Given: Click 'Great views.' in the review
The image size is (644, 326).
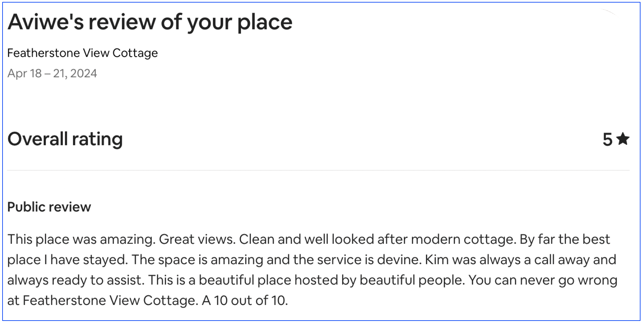Looking at the screenshot, I should click(x=197, y=239).
